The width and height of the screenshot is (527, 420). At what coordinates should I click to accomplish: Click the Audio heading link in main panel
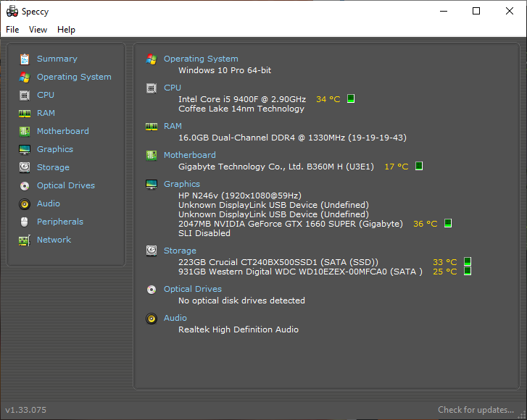175,318
